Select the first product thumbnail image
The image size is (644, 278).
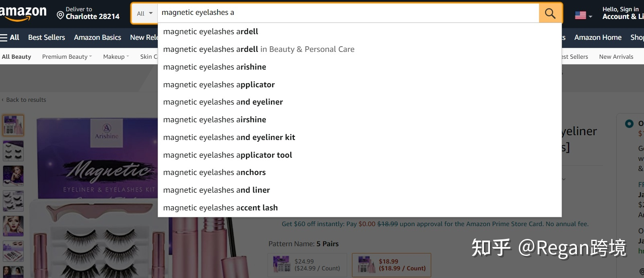[x=13, y=125]
